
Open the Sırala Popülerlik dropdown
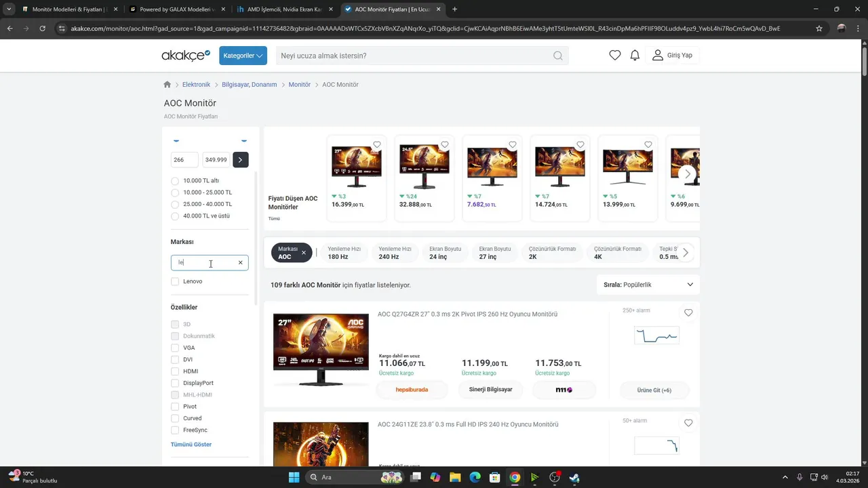click(648, 285)
